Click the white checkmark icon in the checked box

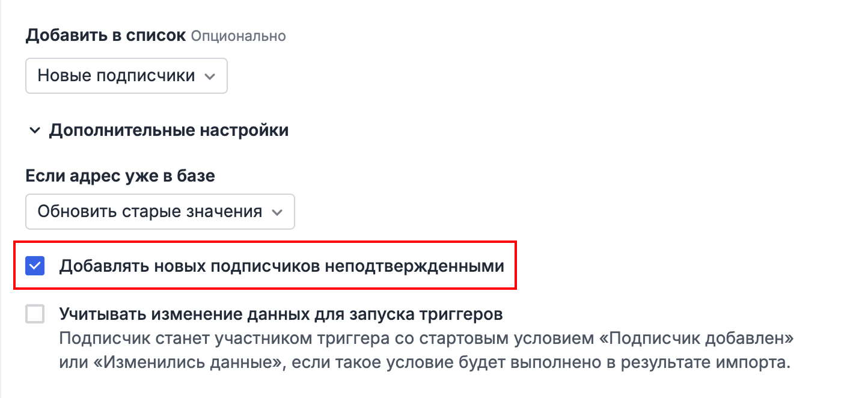35,266
